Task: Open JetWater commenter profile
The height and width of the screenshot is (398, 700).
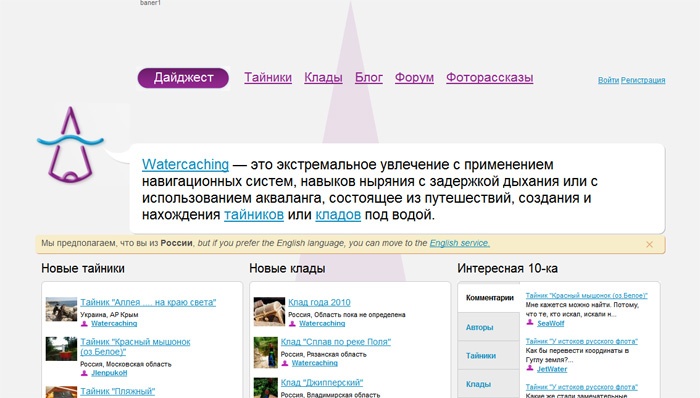Action: click(x=552, y=369)
